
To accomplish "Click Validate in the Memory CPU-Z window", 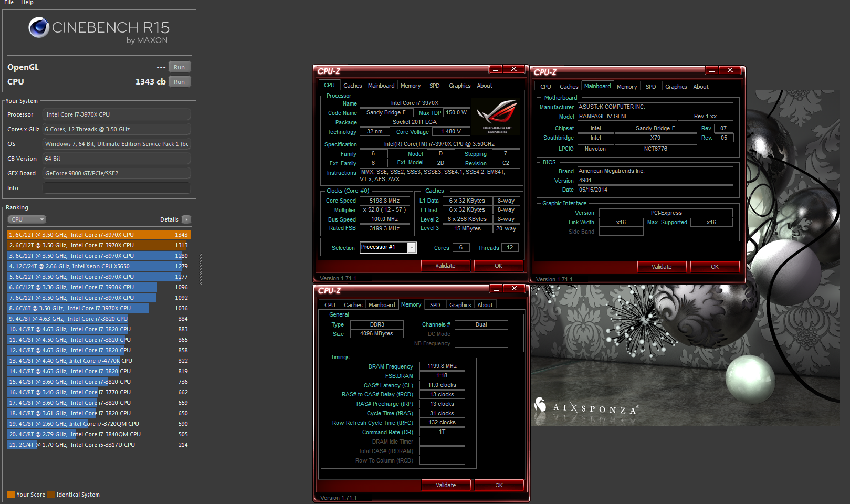I will coord(446,485).
